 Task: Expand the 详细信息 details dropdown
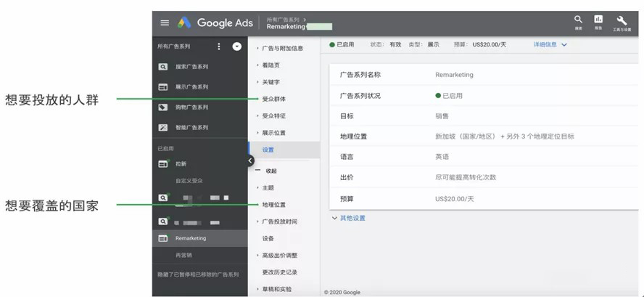pyautogui.click(x=550, y=44)
